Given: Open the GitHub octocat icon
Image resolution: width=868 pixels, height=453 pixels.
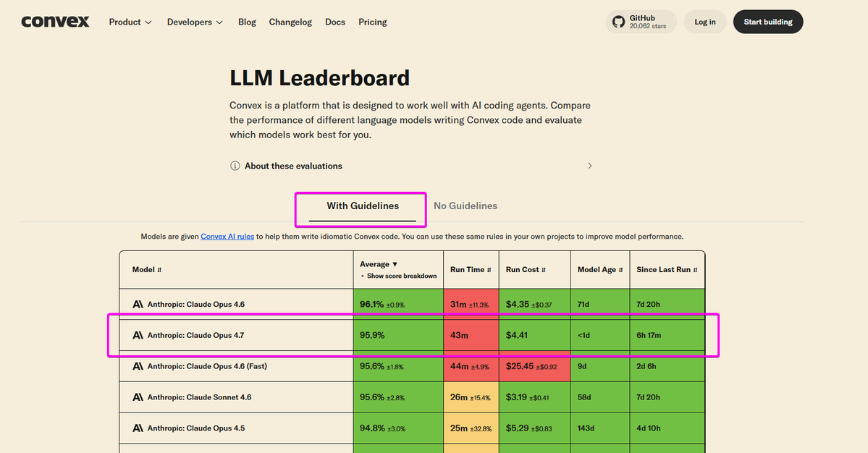Looking at the screenshot, I should tap(618, 22).
